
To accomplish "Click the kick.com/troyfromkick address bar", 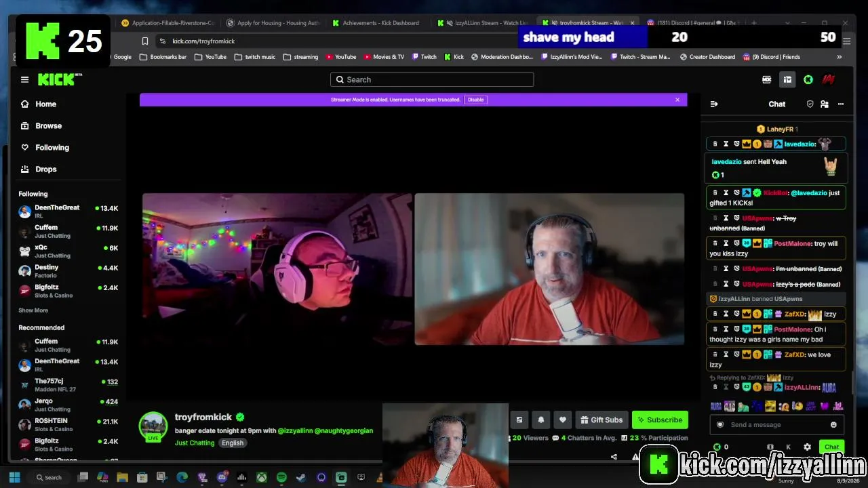I will pos(336,41).
